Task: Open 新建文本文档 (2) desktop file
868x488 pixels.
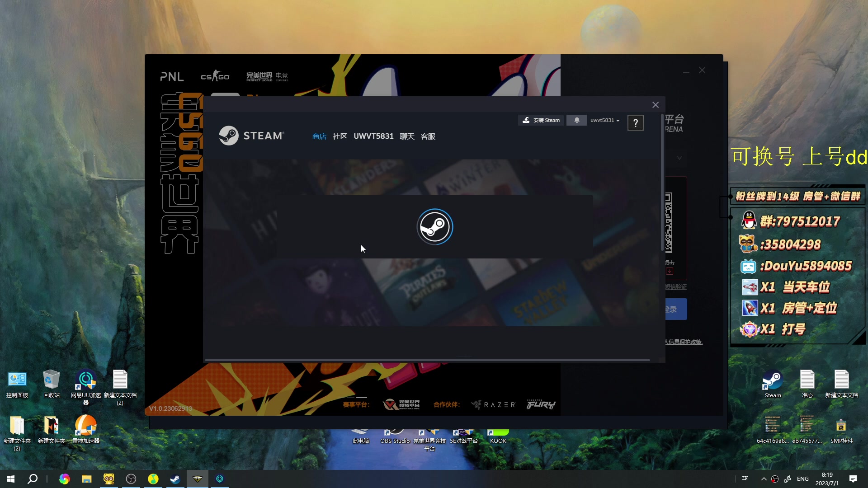Action: (120, 387)
